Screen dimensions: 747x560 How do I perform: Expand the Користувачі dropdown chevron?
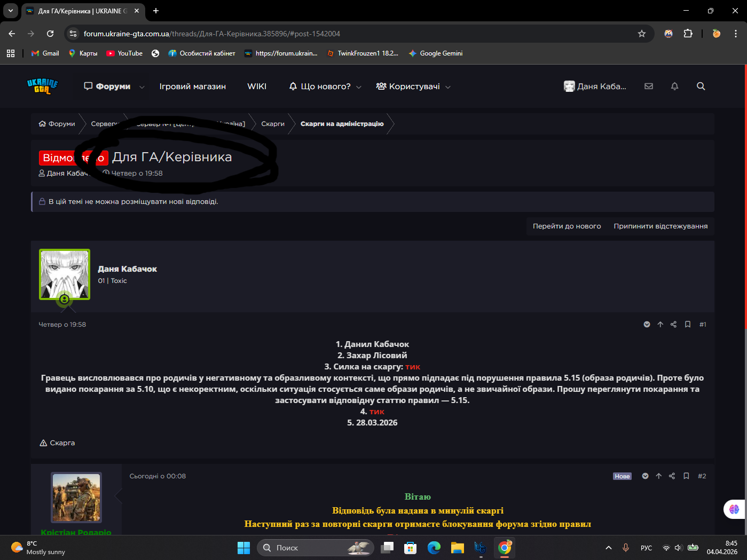point(448,87)
